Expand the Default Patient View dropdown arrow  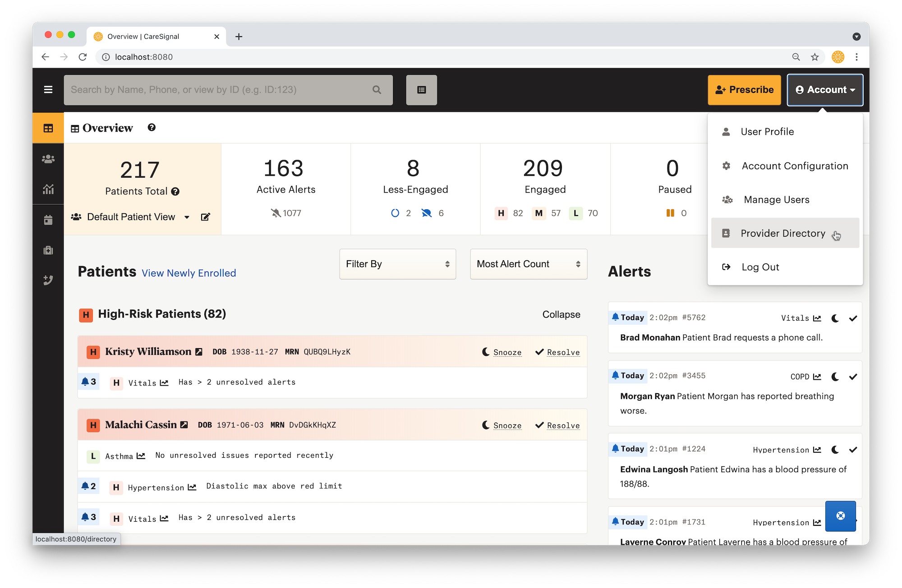pos(187,217)
